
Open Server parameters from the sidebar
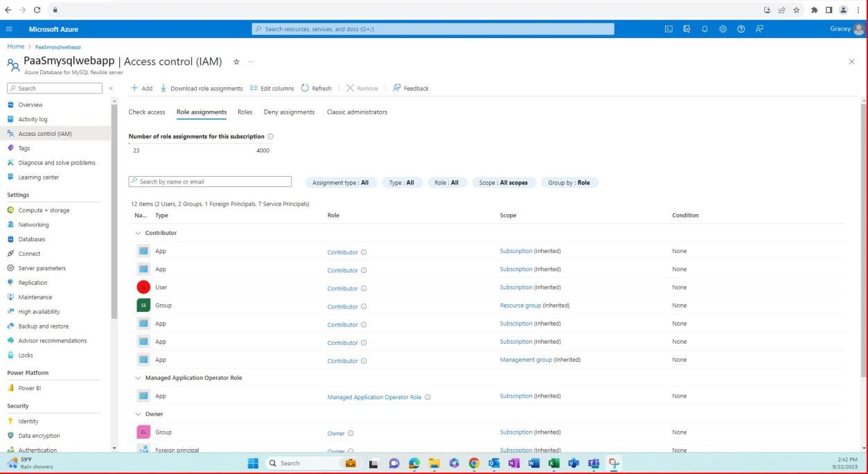coord(43,267)
